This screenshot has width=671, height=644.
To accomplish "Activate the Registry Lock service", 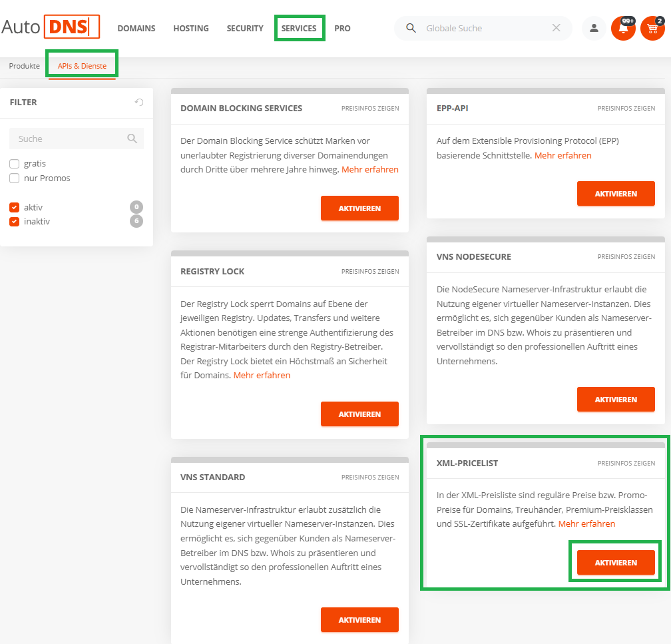I will click(359, 414).
